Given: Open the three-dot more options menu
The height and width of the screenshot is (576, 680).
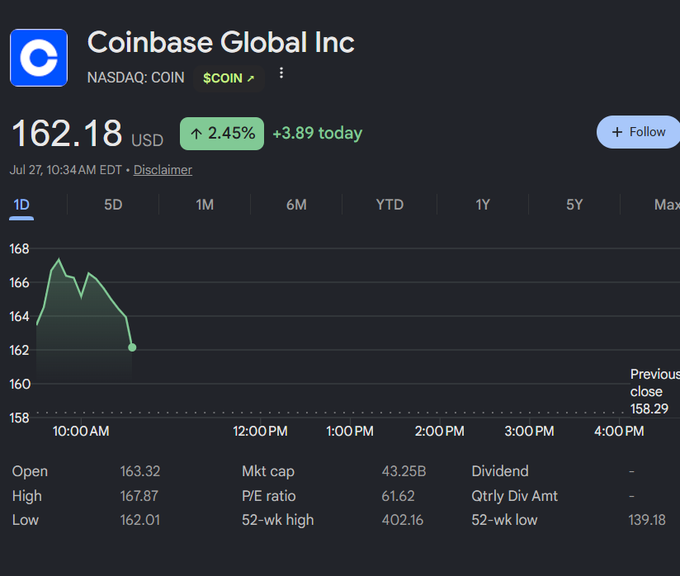Looking at the screenshot, I should pyautogui.click(x=281, y=73).
